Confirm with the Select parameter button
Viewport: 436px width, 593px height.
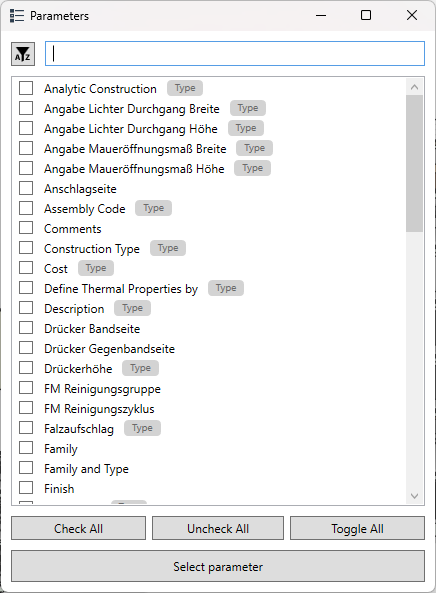point(218,567)
